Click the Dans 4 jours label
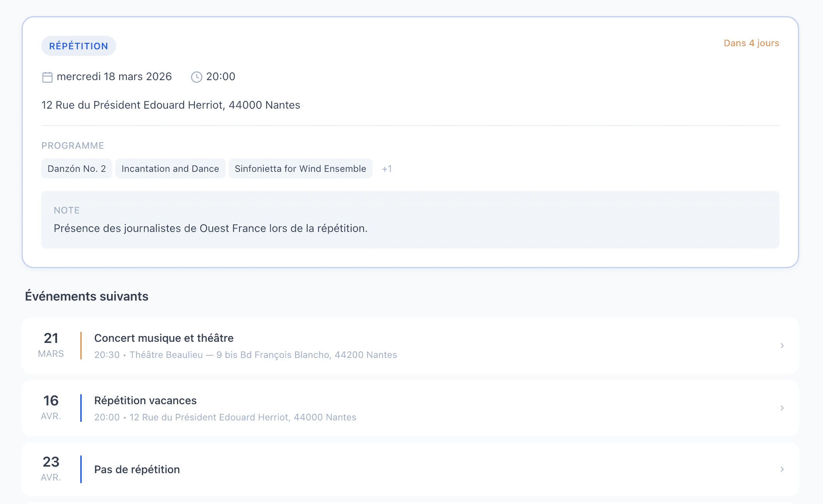The image size is (823, 504). [751, 43]
